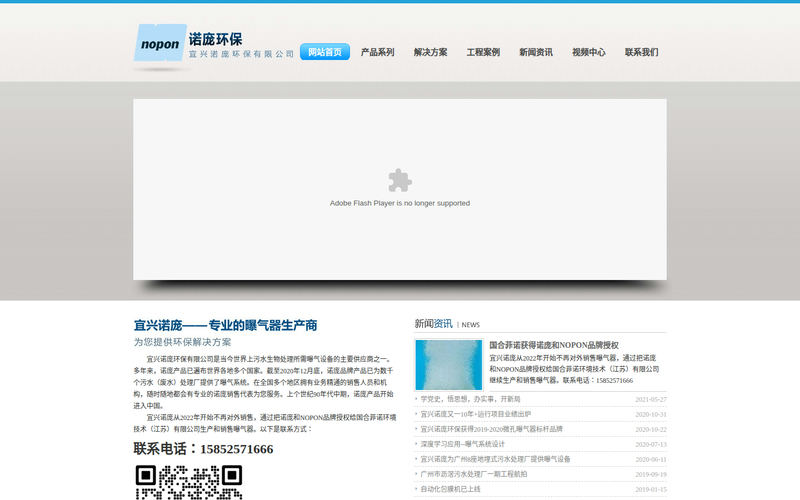The image size is (800, 500).
Task: Open news 广州市沥滘污水处理厂一期工程航拍
Action: pyautogui.click(x=474, y=474)
